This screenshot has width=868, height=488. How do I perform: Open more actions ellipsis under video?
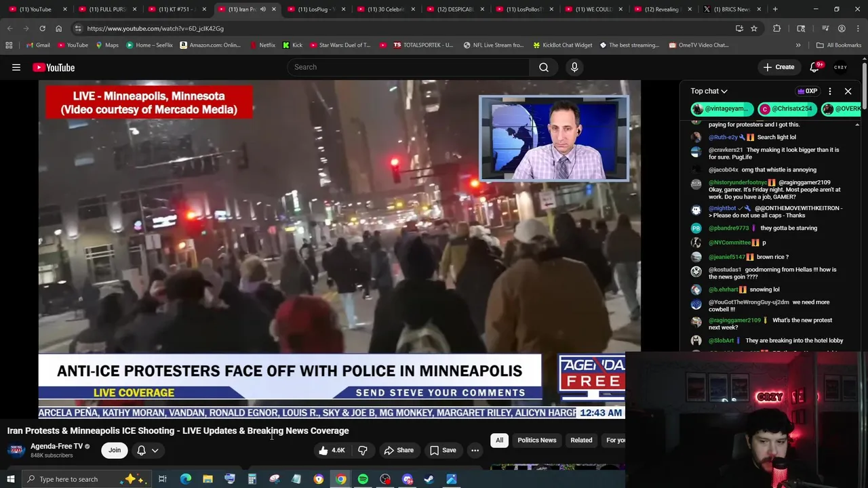pos(475,450)
